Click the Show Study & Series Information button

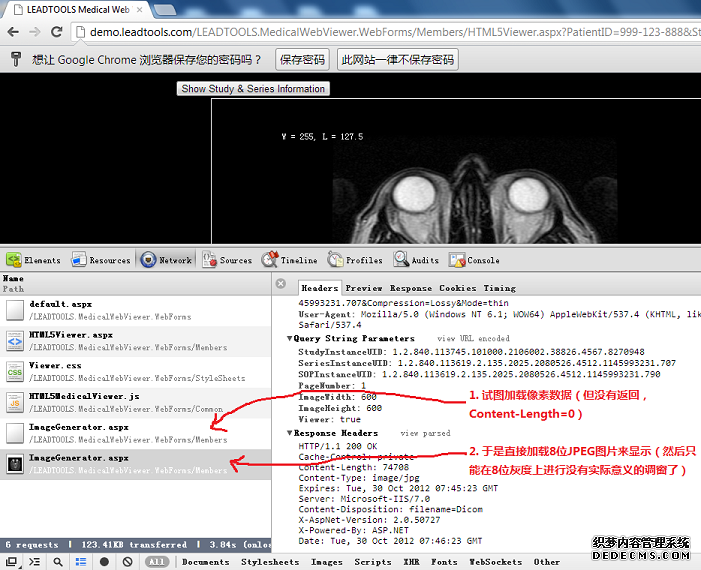pos(253,88)
